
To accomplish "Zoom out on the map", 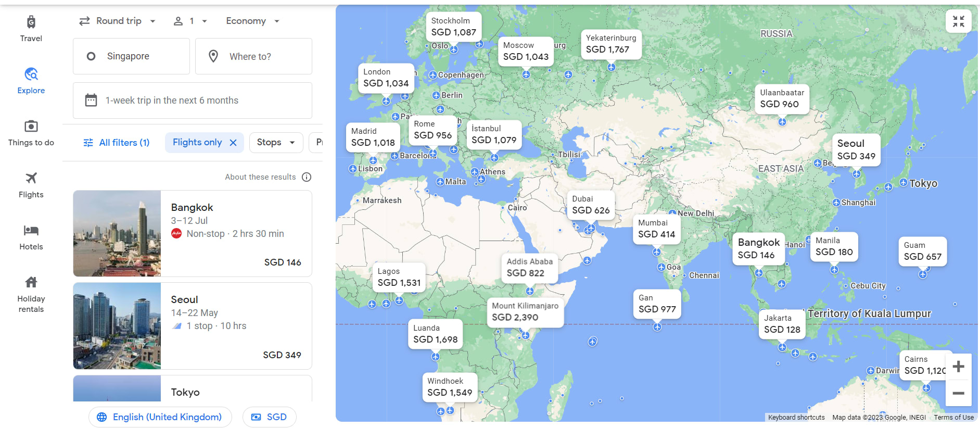I will (x=959, y=393).
